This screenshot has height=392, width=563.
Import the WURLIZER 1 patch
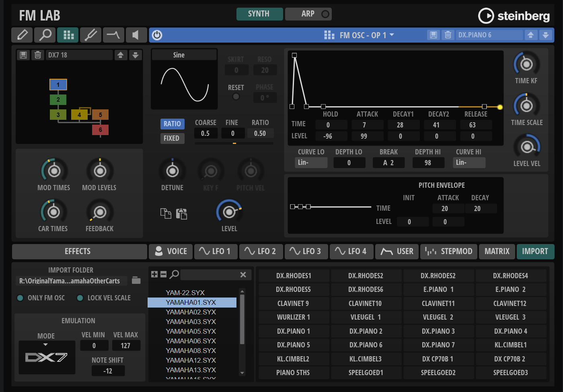pyautogui.click(x=294, y=317)
